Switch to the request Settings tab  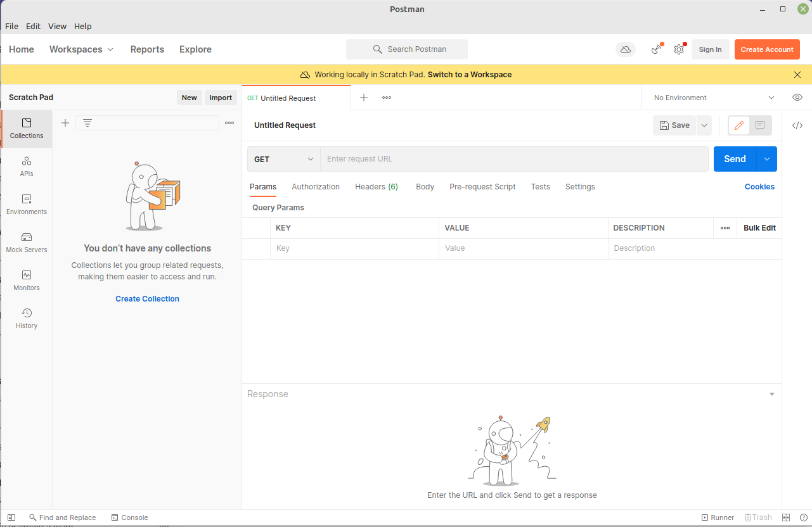point(580,187)
